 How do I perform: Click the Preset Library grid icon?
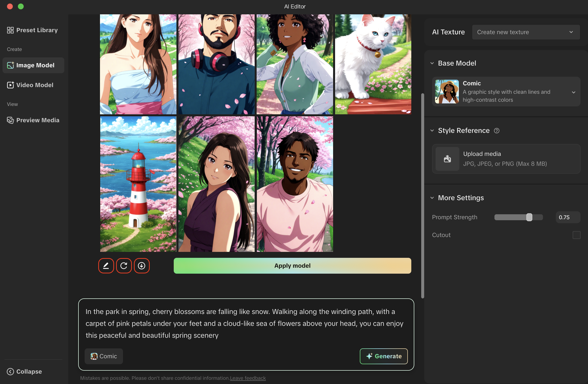[10, 30]
